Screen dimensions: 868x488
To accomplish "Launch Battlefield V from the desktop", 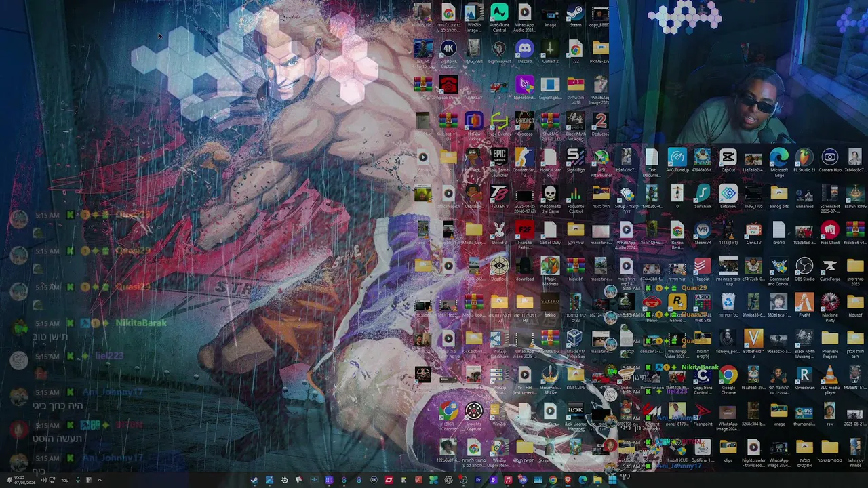I will [753, 342].
